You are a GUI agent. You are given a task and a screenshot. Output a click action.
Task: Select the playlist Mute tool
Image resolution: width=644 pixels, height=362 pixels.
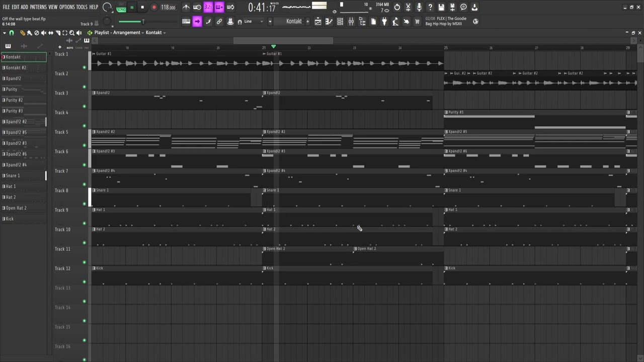click(44, 33)
